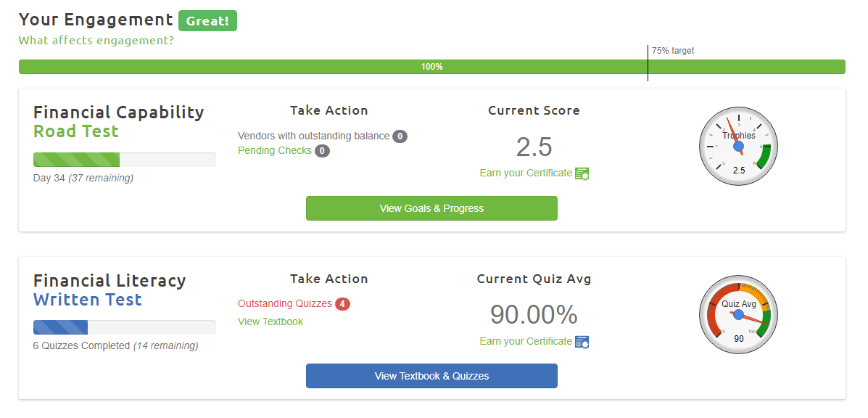The height and width of the screenshot is (418, 868).
Task: Click the View Textbook link
Action: 270,321
